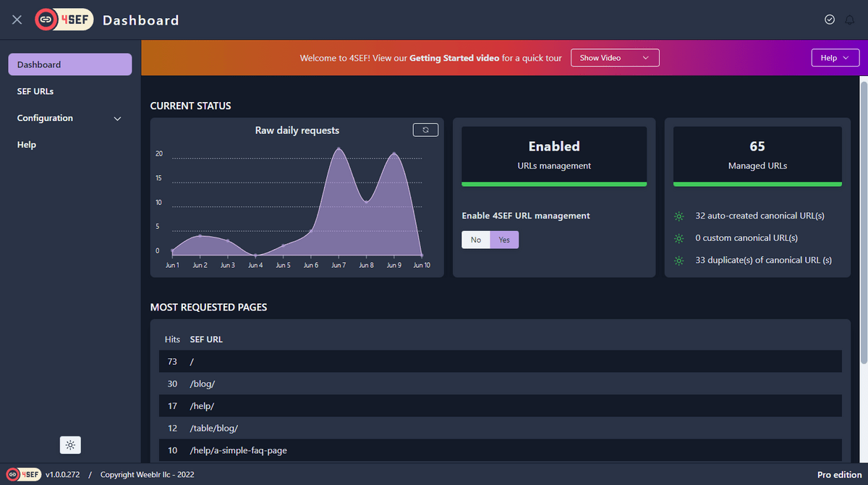Image resolution: width=868 pixels, height=485 pixels.
Task: Click the icon beside duplicates of canonical URLs
Action: click(x=678, y=260)
